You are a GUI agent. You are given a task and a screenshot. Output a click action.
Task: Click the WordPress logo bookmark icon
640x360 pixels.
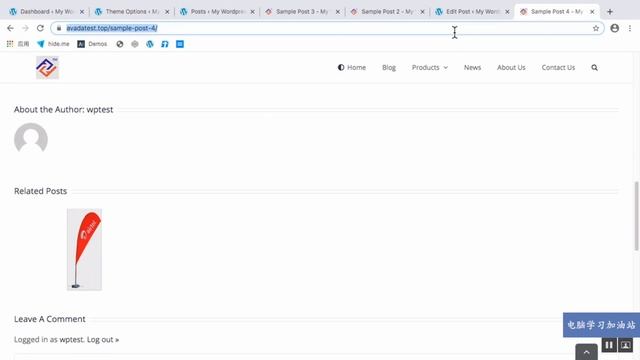click(150, 44)
